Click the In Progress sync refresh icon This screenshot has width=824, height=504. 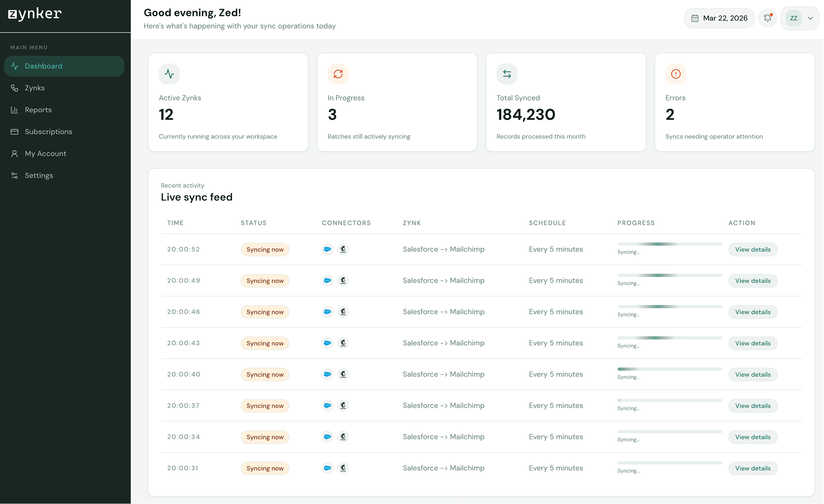click(338, 74)
